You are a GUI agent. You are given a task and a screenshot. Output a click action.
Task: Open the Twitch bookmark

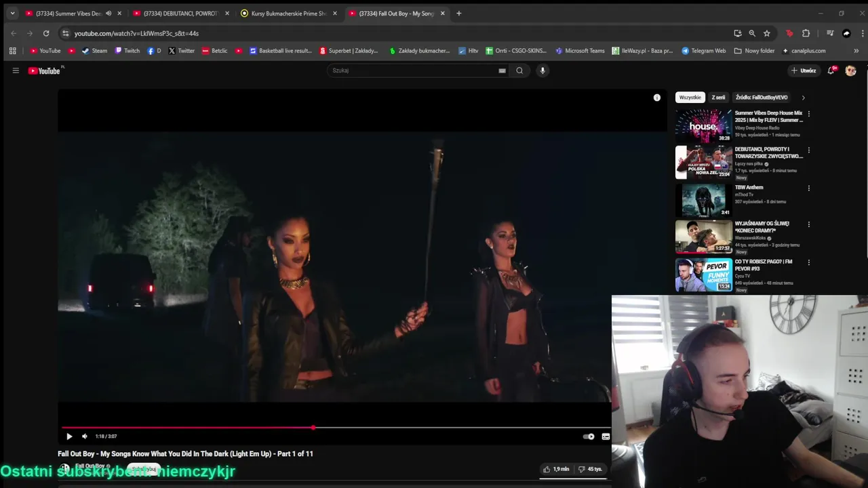pos(127,51)
